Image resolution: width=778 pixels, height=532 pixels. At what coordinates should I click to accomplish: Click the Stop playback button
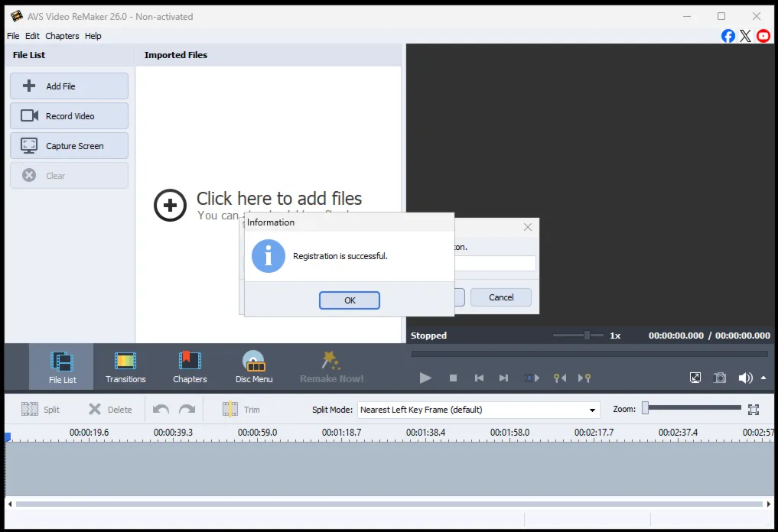point(453,378)
